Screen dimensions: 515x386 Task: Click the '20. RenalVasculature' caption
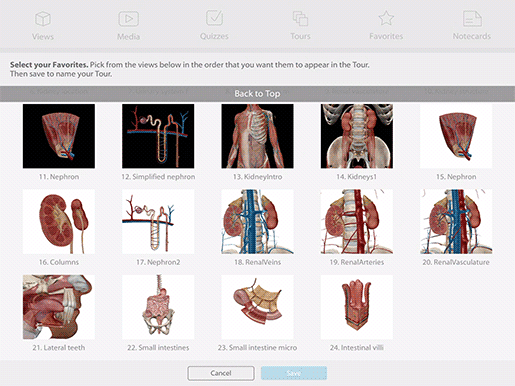pyautogui.click(x=456, y=262)
